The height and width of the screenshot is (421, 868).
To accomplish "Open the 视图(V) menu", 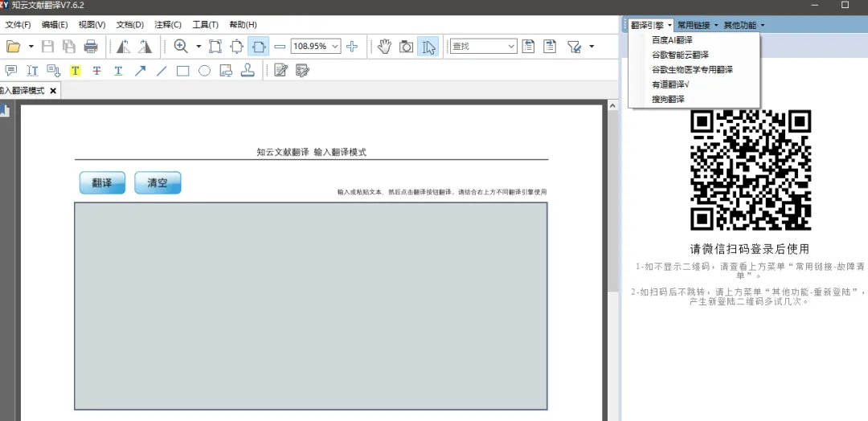I will pos(92,24).
